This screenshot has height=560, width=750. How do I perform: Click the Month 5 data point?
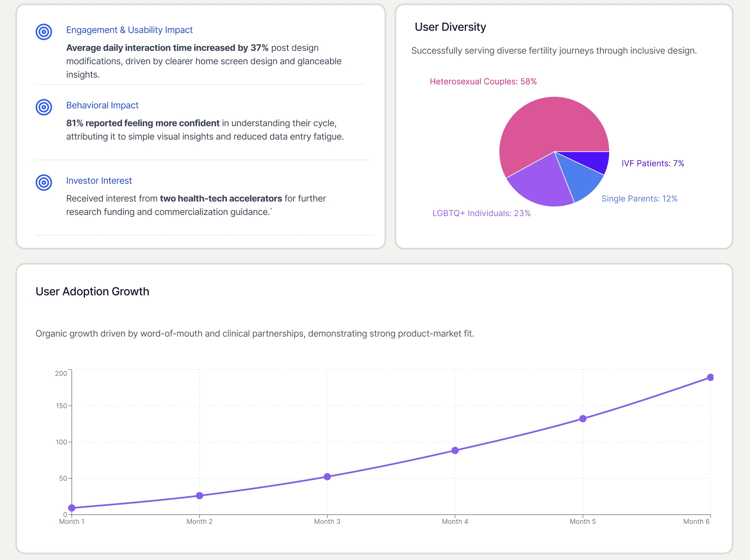pos(583,418)
